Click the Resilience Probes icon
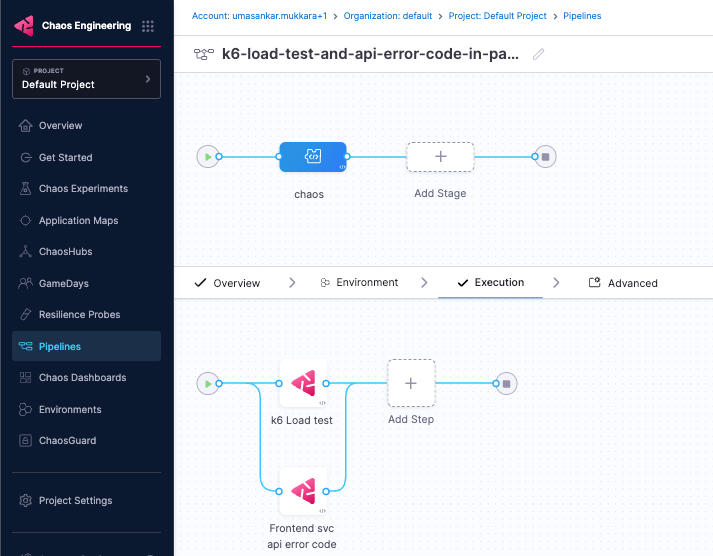Image resolution: width=713 pixels, height=556 pixels. point(25,314)
